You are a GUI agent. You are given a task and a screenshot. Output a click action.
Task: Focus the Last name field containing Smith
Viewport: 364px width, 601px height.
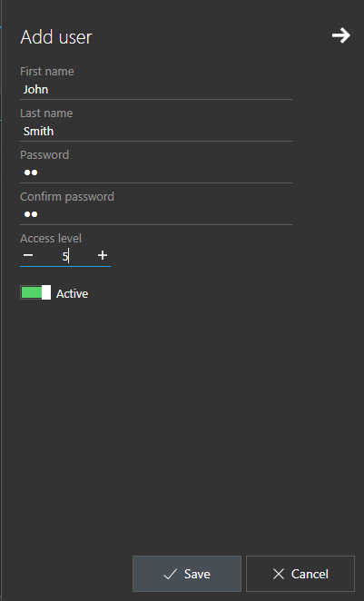click(156, 132)
